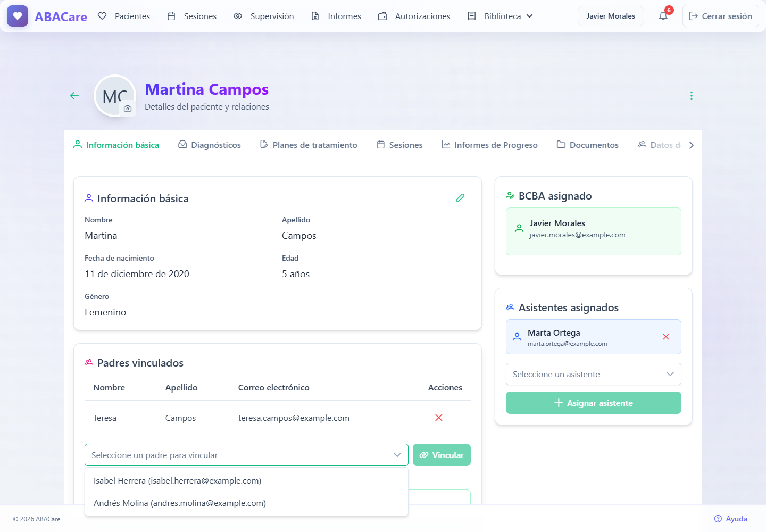Open the Planes de tratamiento tab

click(x=309, y=145)
